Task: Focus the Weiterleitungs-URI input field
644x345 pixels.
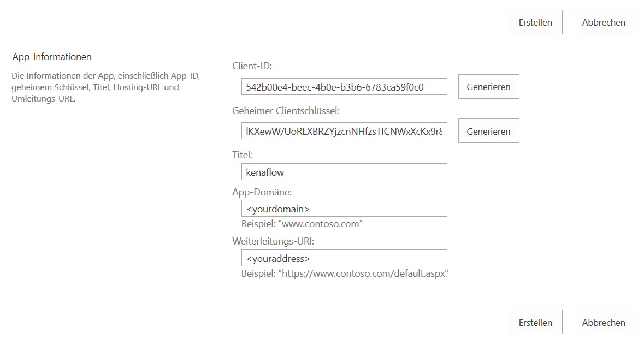Action: point(344,258)
